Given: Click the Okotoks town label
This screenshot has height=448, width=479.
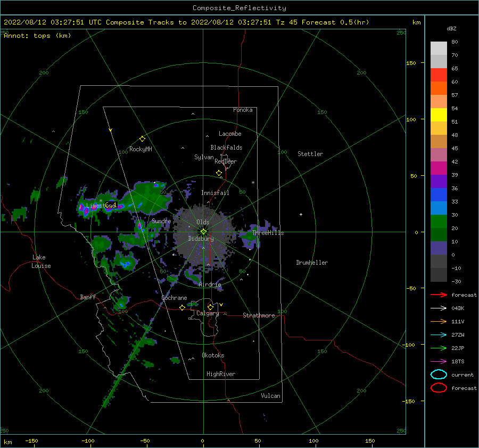Looking at the screenshot, I should (x=213, y=355).
